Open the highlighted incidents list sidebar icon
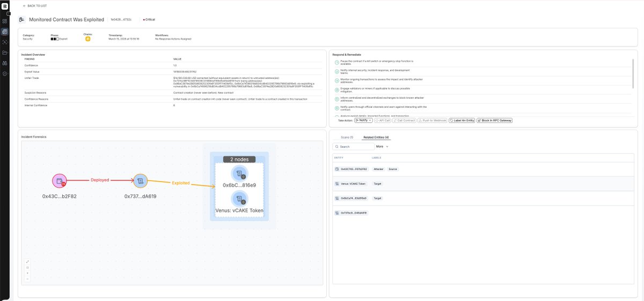This screenshot has height=301, width=644. pyautogui.click(x=5, y=32)
